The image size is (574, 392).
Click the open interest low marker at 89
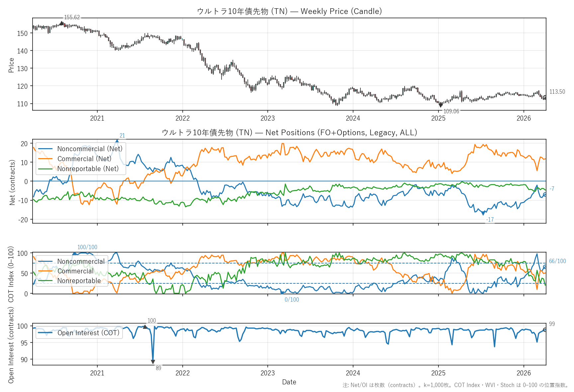153,362
